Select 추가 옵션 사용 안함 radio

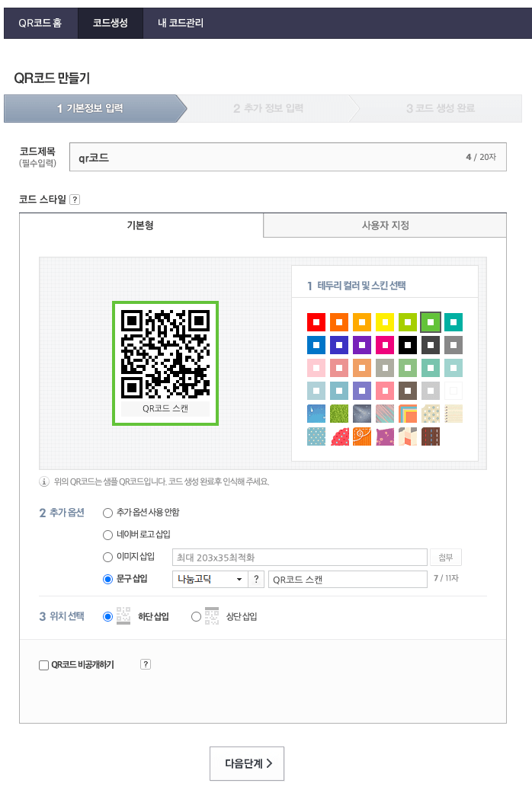click(107, 513)
